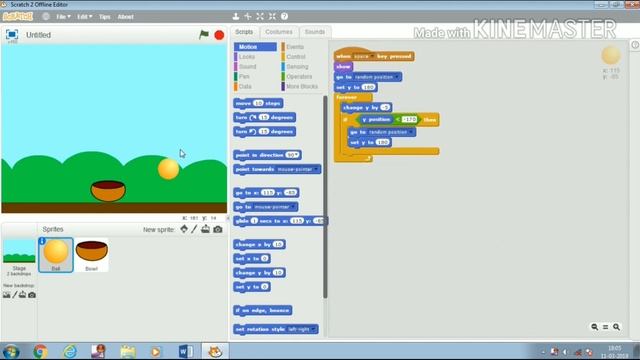This screenshot has height=360, width=640.
Task: Create new sprite from camera icon
Action: [218, 229]
